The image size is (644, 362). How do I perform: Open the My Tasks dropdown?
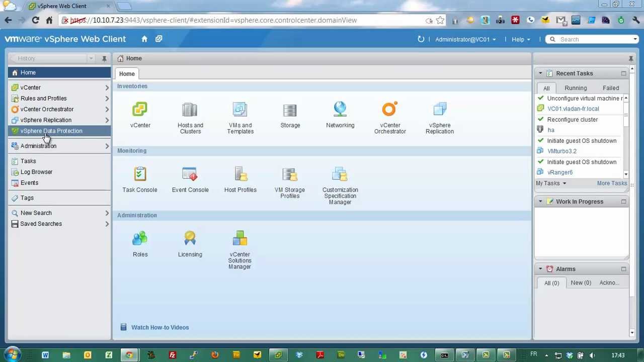(x=551, y=183)
